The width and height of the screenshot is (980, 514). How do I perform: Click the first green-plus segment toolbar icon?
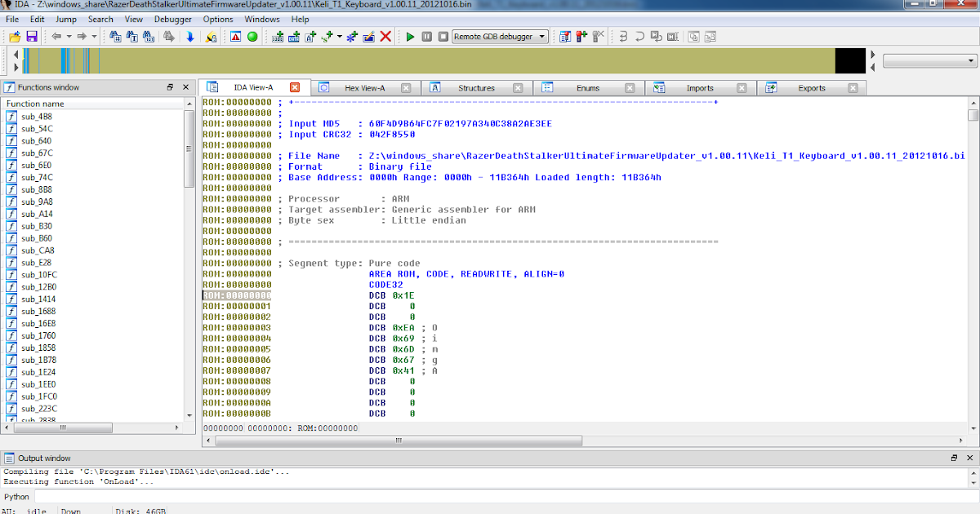278,37
